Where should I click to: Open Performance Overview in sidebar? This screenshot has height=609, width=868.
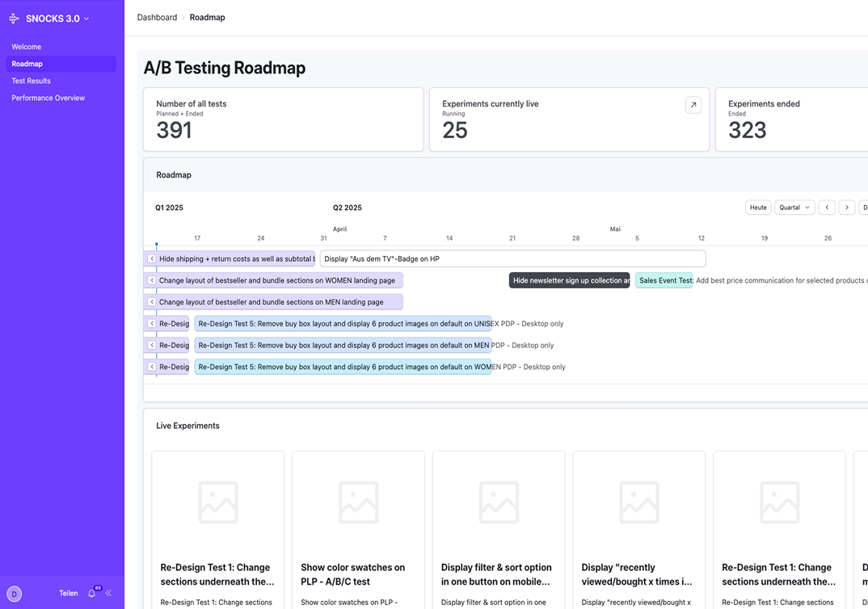tap(48, 98)
